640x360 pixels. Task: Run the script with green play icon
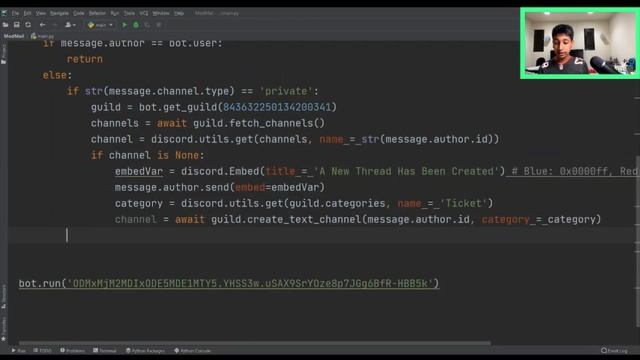pyautogui.click(x=124, y=25)
